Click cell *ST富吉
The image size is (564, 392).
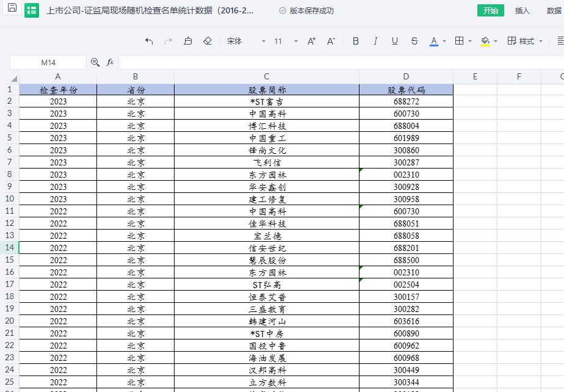[267, 101]
